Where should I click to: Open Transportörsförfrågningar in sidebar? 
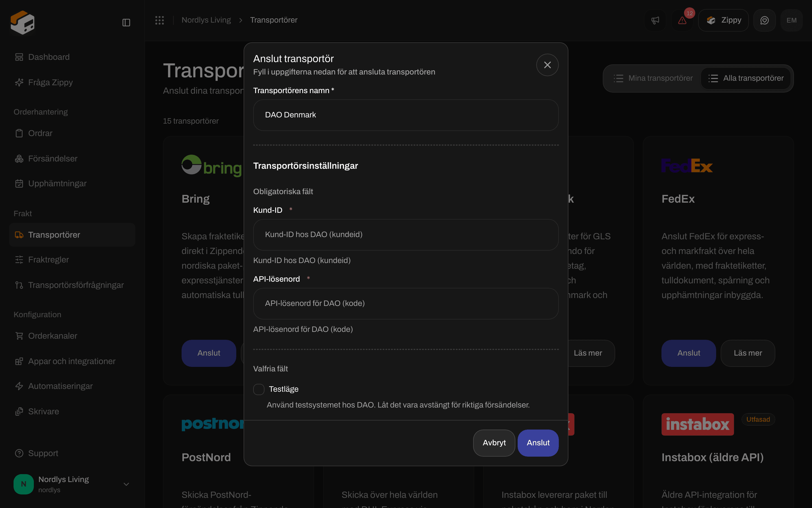tap(72, 285)
